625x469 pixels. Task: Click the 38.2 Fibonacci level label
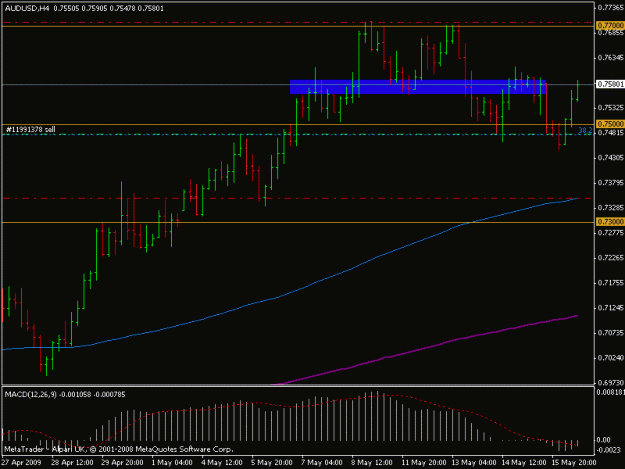click(585, 130)
